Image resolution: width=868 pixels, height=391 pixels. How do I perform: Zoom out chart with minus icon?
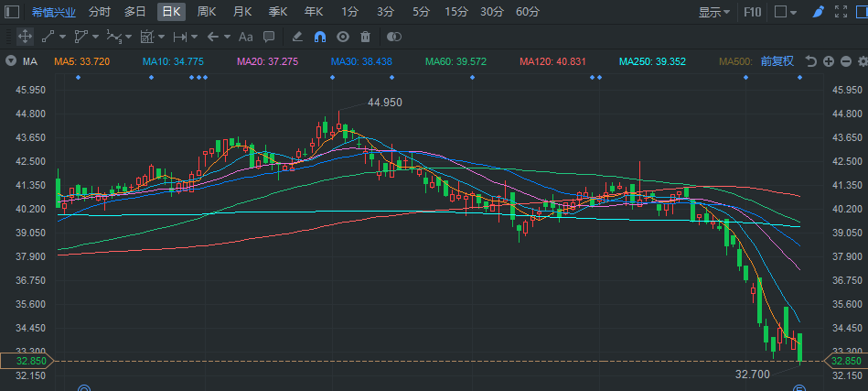846,61
